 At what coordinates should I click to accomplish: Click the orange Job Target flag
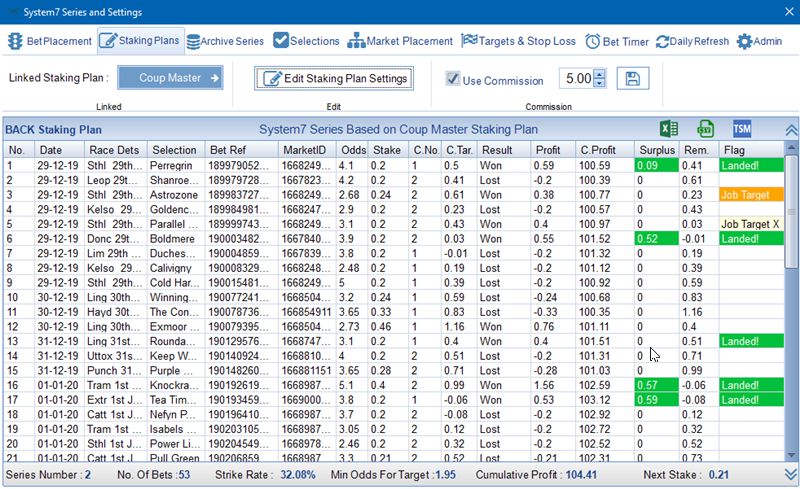click(751, 194)
